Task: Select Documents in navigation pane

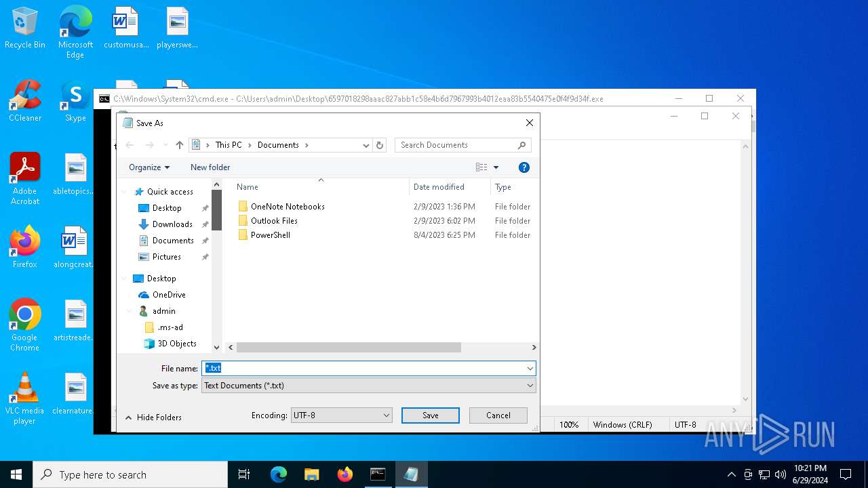Action: (173, 241)
